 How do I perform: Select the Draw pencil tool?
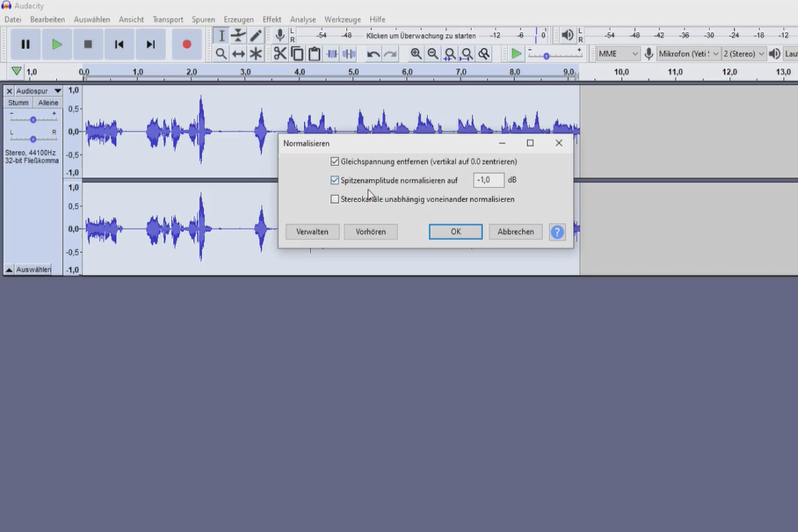(256, 36)
